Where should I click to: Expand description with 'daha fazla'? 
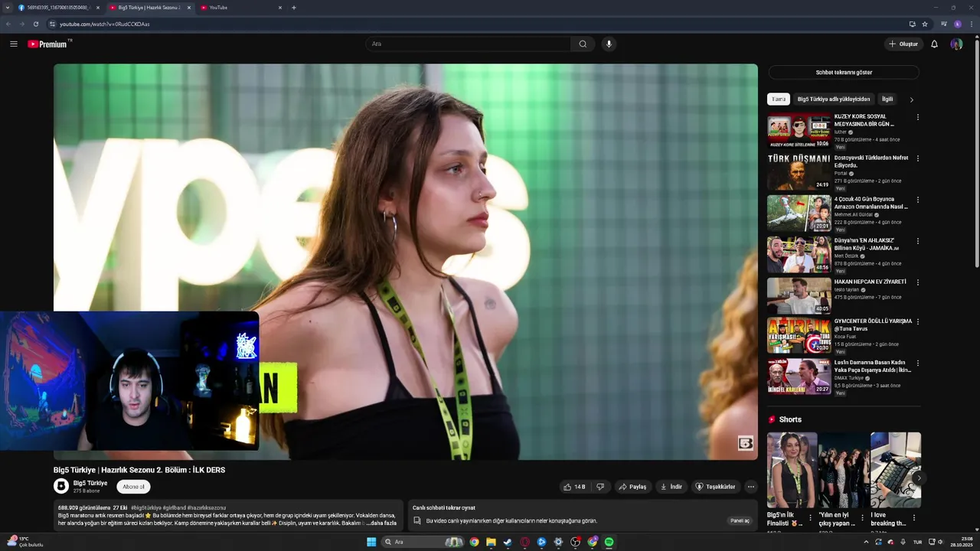[x=383, y=523]
